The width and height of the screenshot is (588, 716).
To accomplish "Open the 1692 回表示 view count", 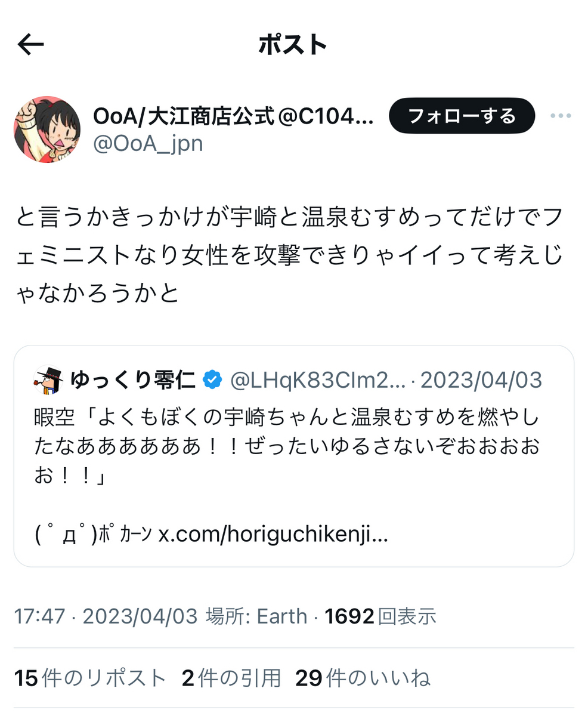I will coord(380,616).
